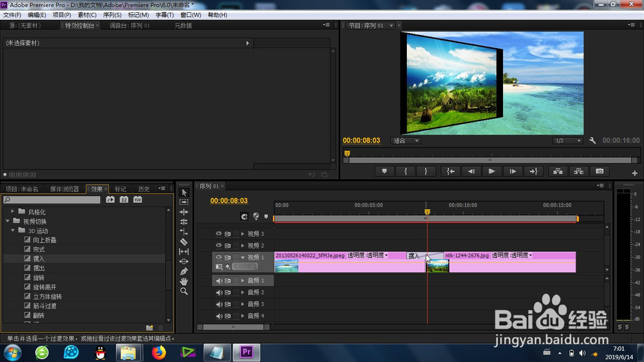Screen dimensions: 644x362
Task: Mute the 音频 2 track speaker
Action: pos(219,292)
